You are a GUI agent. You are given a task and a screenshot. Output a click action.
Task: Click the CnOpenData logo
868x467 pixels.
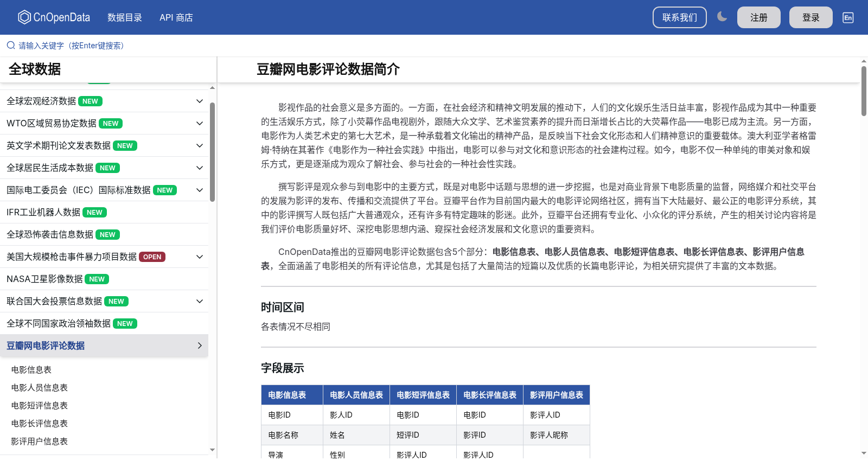click(54, 17)
